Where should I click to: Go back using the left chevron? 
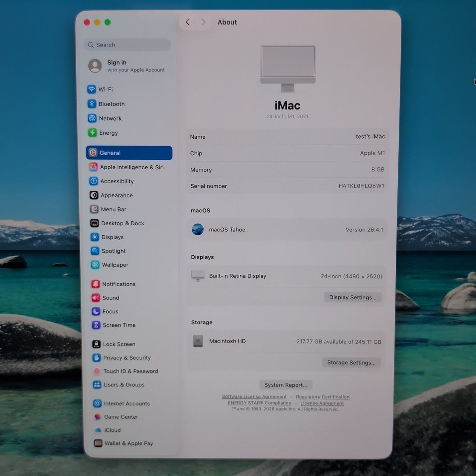187,22
